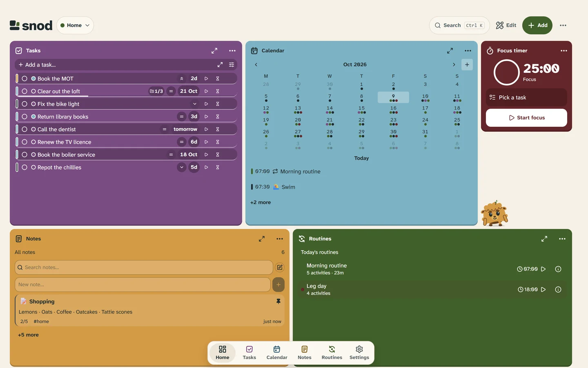Switch to the Tasks tab in bottom bar
This screenshot has width=588, height=368.
point(249,352)
